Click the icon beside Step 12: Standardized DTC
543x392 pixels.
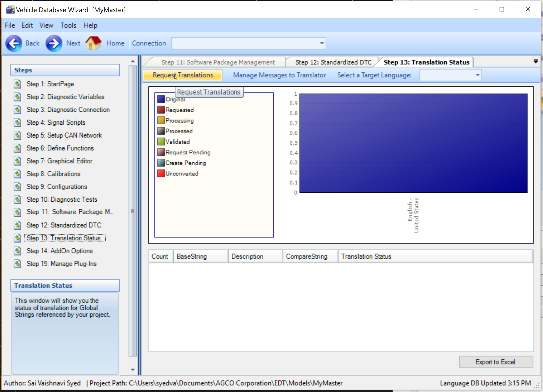17,225
